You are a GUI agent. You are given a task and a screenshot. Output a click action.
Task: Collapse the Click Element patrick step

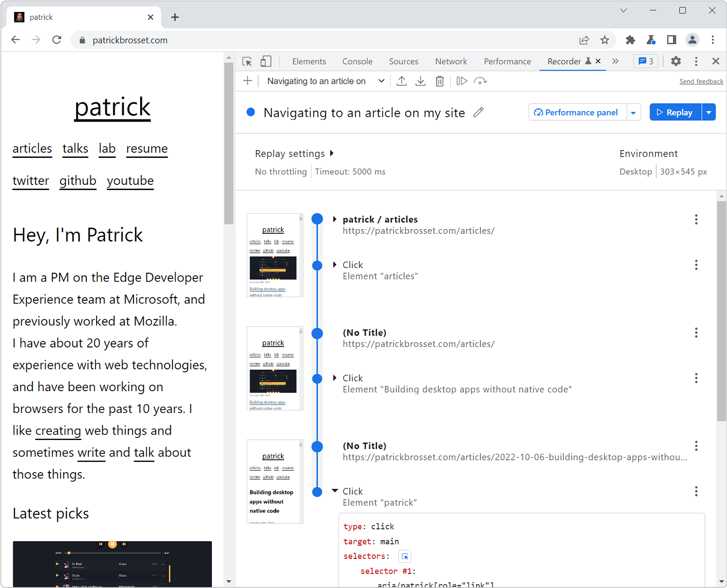[335, 490]
